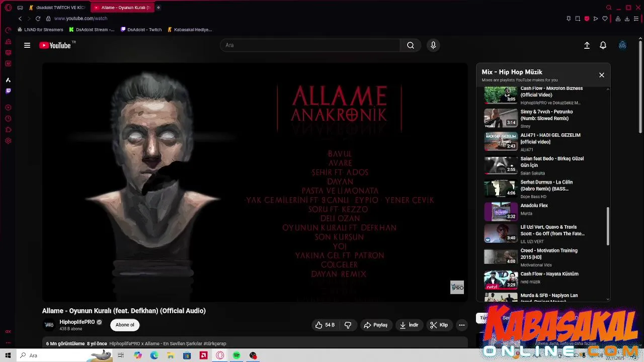Click the #türkçerap hashtag in description
The width and height of the screenshot is (644, 362).
pos(215,344)
